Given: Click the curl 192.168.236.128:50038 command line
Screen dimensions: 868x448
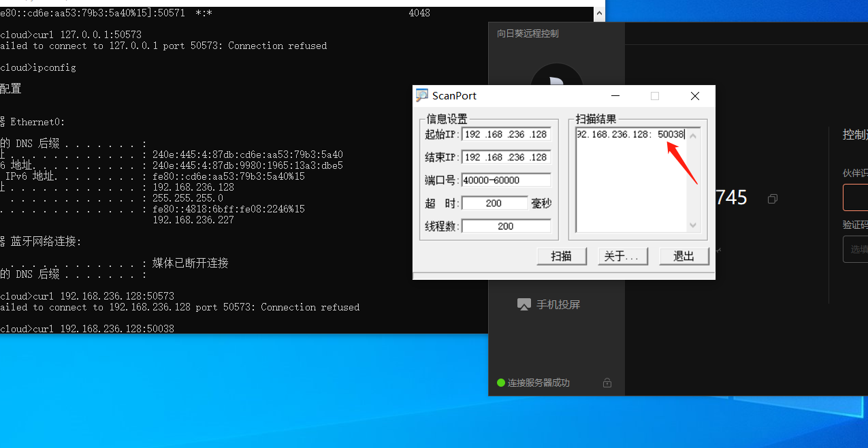Looking at the screenshot, I should pos(87,329).
